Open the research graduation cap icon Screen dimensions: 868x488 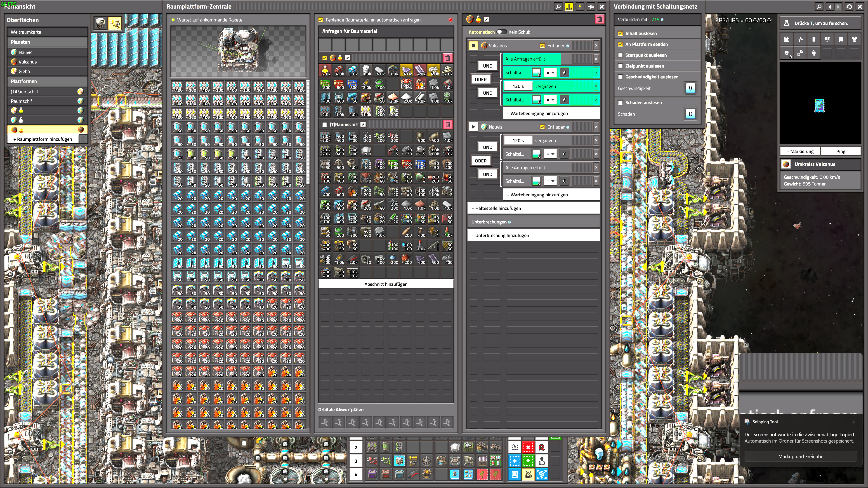click(787, 53)
